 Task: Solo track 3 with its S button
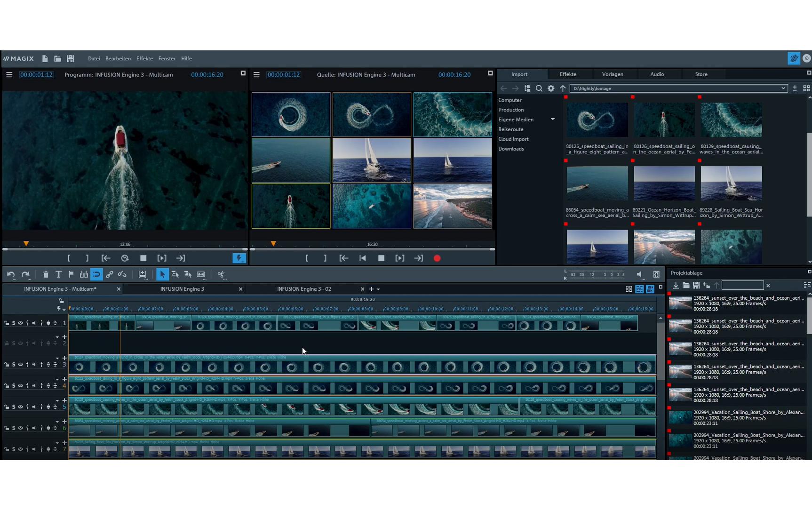[x=14, y=365]
